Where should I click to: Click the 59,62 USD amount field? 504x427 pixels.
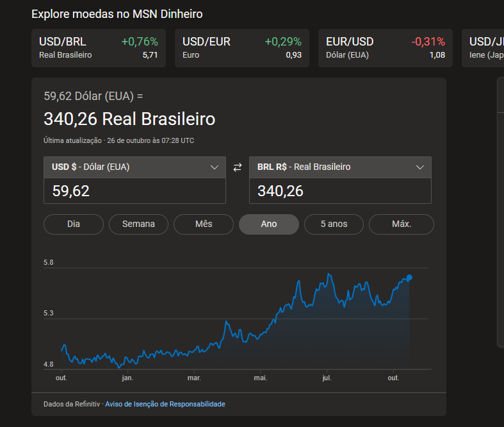tap(134, 191)
